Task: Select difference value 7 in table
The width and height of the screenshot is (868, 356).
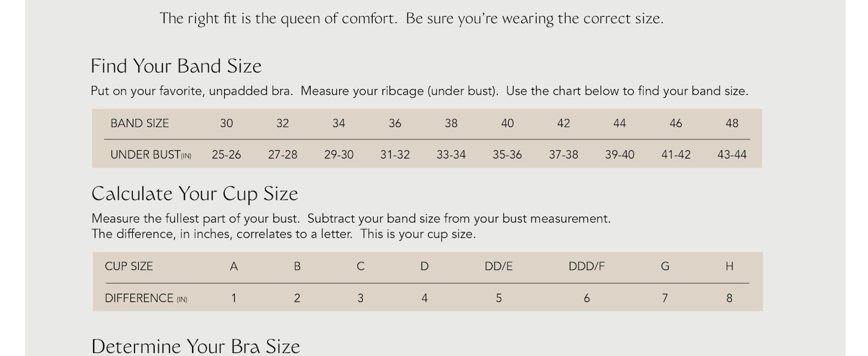Action: pos(665,298)
